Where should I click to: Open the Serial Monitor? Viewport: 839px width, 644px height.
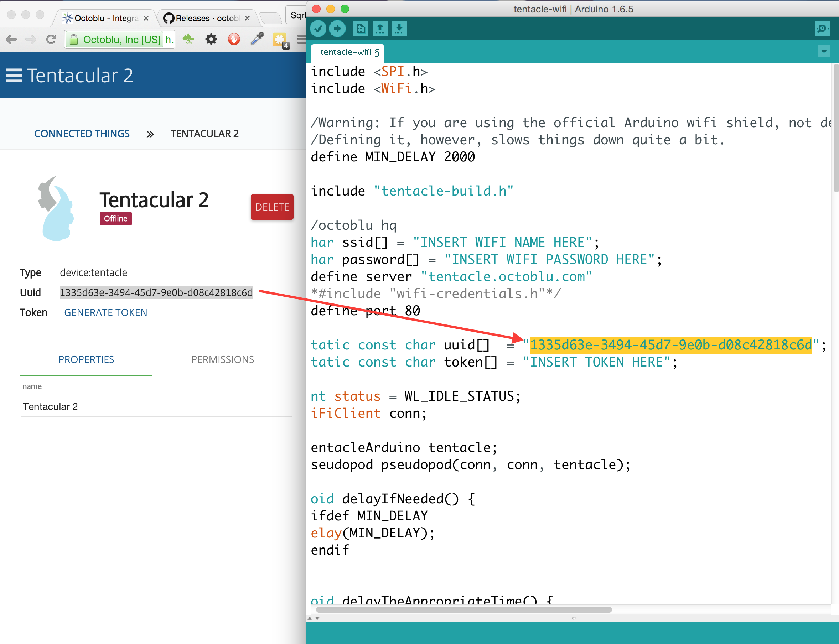[x=823, y=28]
